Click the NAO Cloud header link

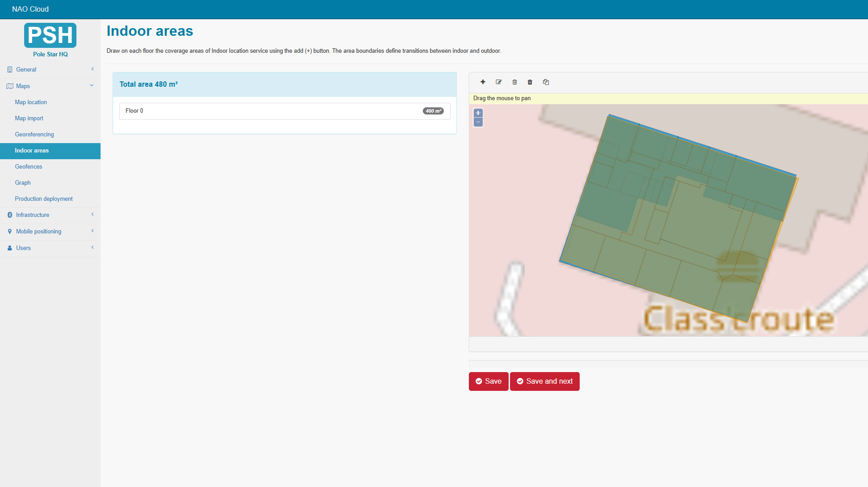(30, 9)
